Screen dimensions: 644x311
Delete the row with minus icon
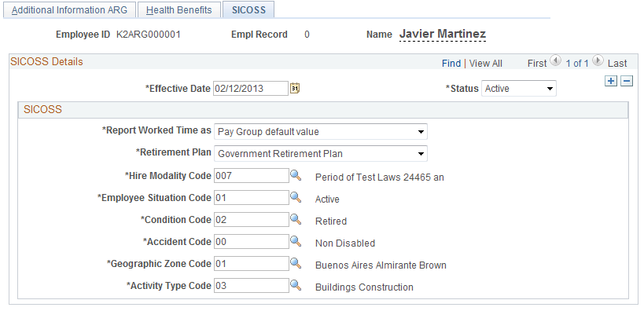[x=627, y=81]
